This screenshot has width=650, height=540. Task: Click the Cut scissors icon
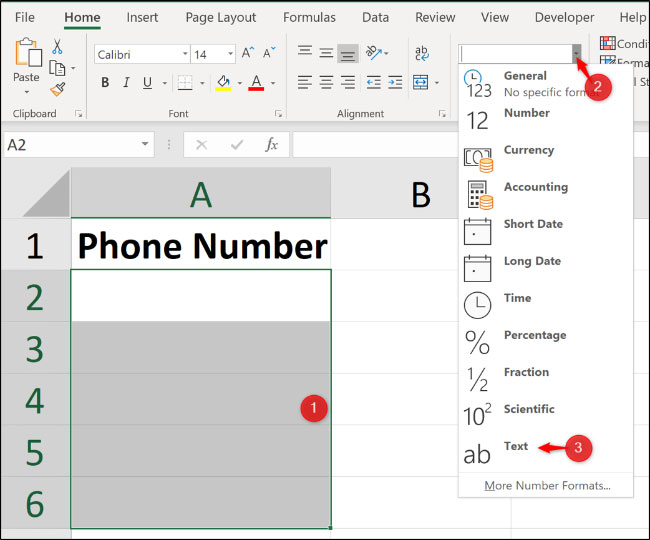(x=57, y=46)
